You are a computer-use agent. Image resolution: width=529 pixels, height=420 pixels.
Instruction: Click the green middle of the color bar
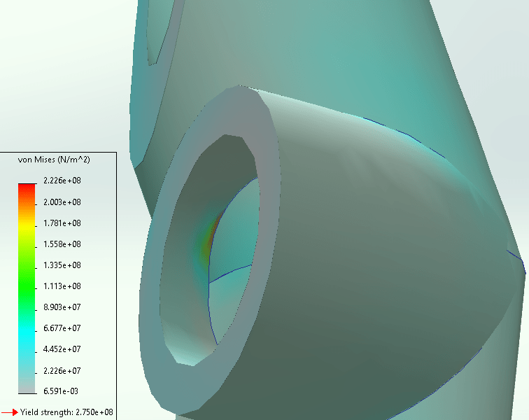(x=27, y=280)
